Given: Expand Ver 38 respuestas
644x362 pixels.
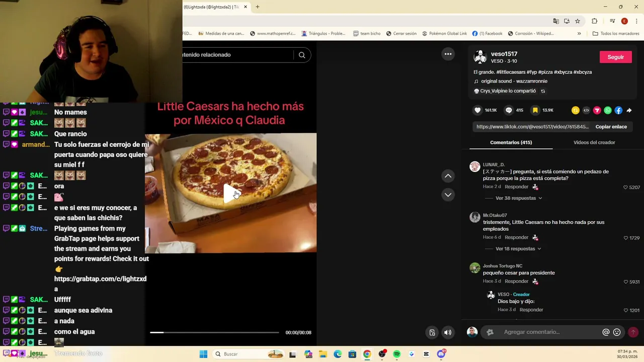Looking at the screenshot, I should (x=519, y=198).
